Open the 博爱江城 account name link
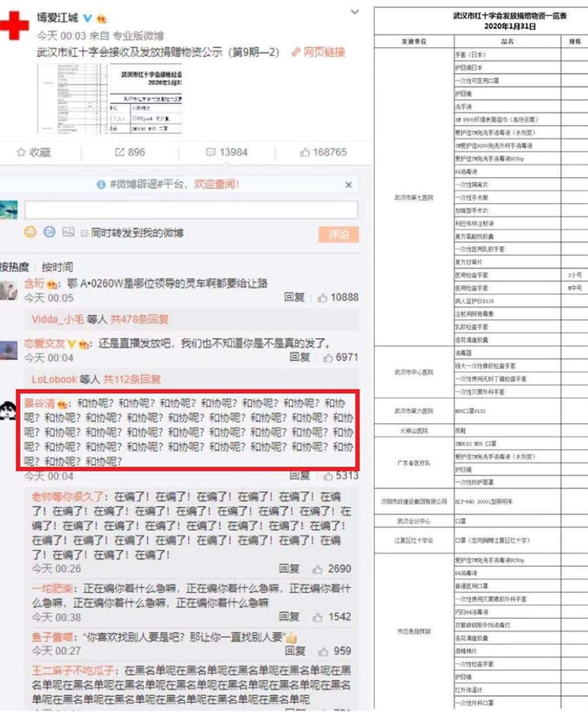 (58, 18)
